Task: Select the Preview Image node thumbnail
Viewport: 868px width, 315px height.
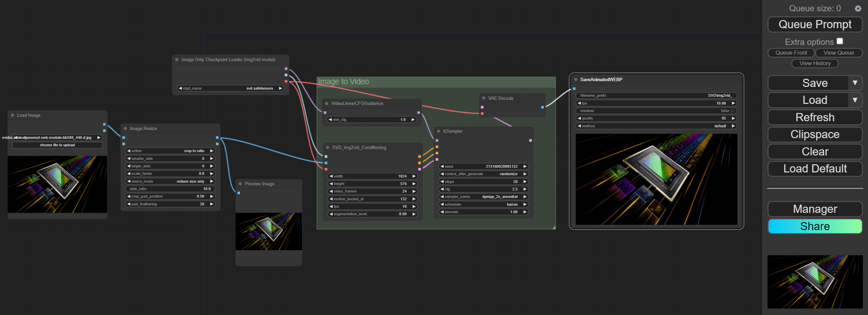Action: (x=269, y=231)
